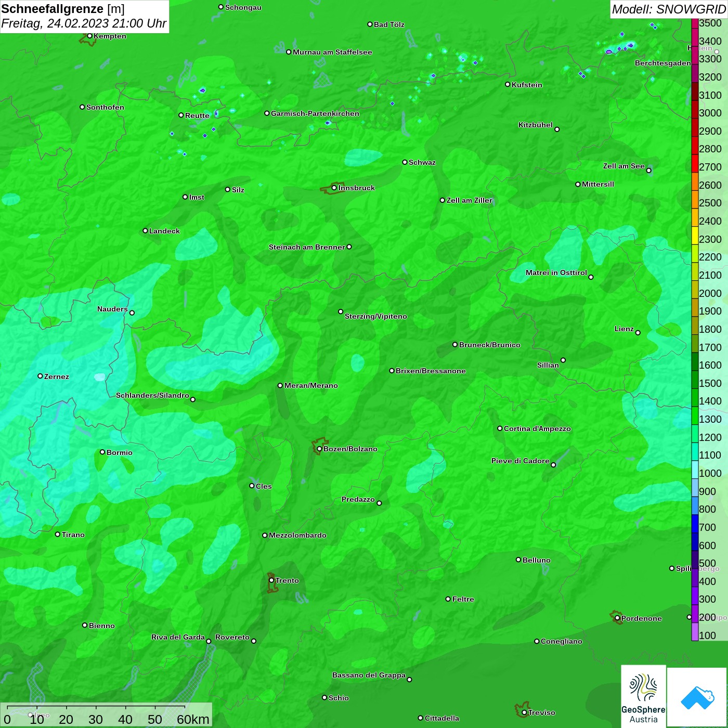This screenshot has height=728, width=728.
Task: Pick the yellow 2300 m legend swatch
Action: [x=695, y=236]
